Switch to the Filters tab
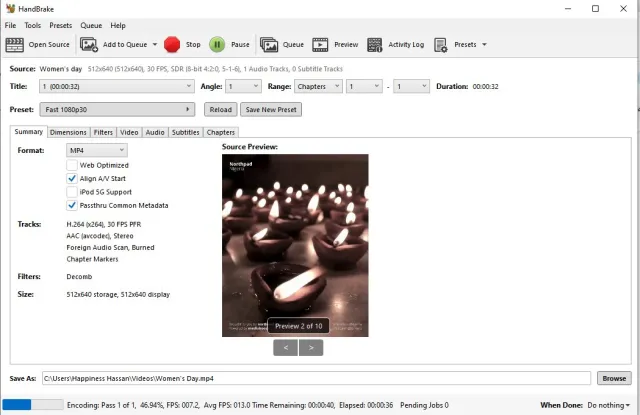 [103, 132]
